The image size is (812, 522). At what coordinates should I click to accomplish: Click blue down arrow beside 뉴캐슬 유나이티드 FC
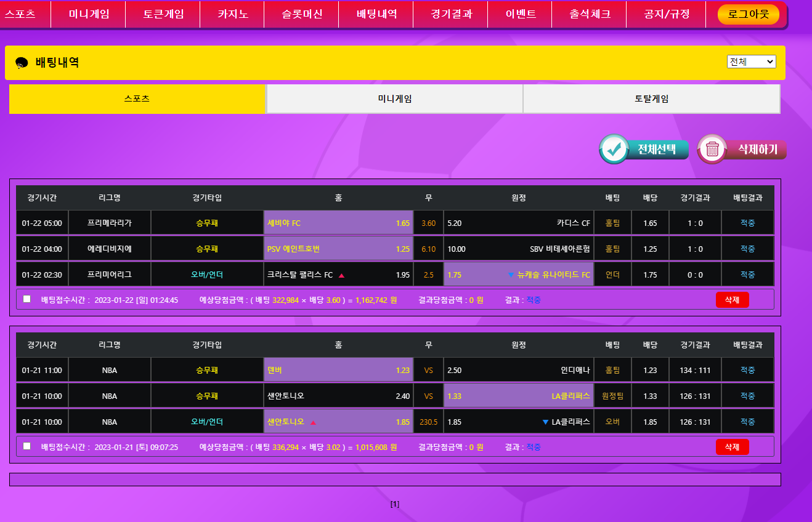pos(510,275)
